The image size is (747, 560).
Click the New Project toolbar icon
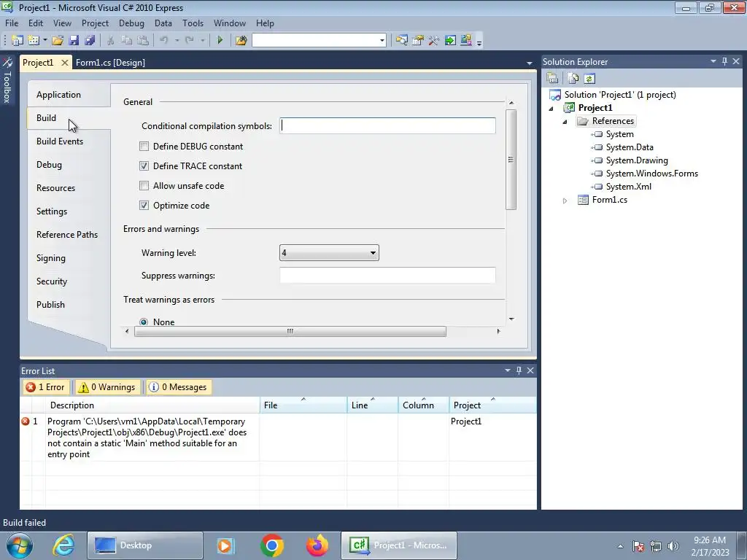(18, 41)
